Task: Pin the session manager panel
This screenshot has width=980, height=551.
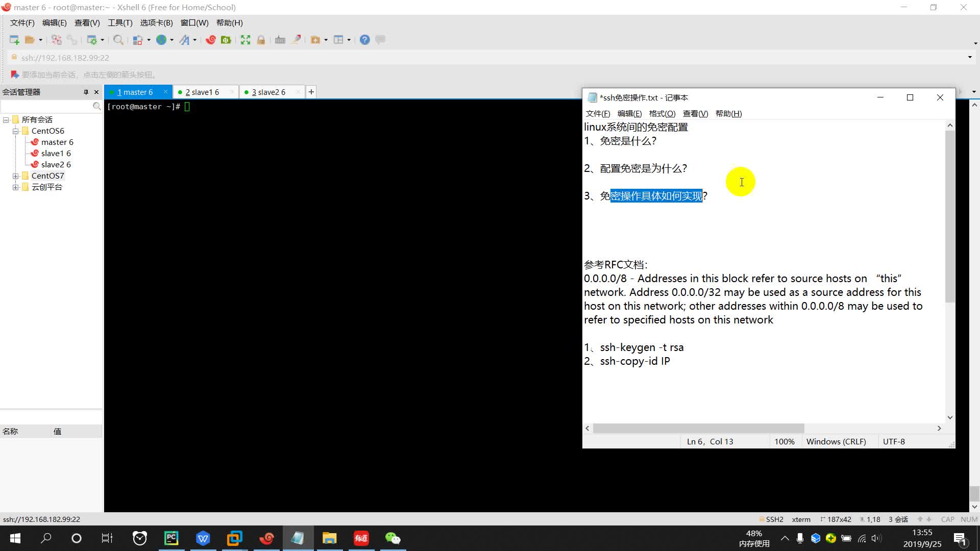Action: coord(86,92)
